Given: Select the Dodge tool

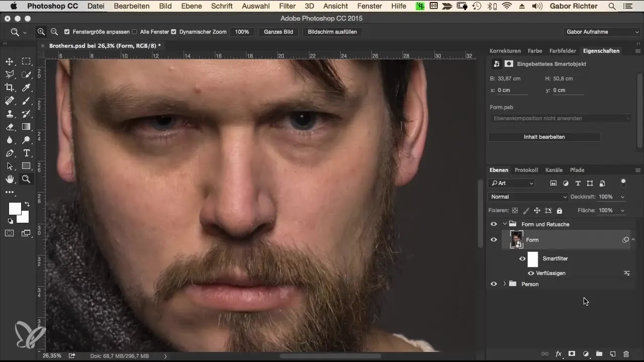Looking at the screenshot, I should tap(26, 140).
